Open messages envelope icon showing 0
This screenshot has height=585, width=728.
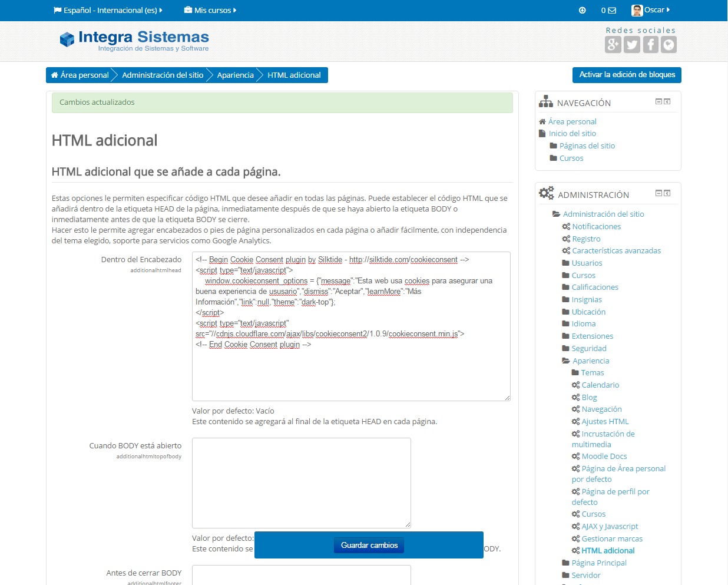608,10
